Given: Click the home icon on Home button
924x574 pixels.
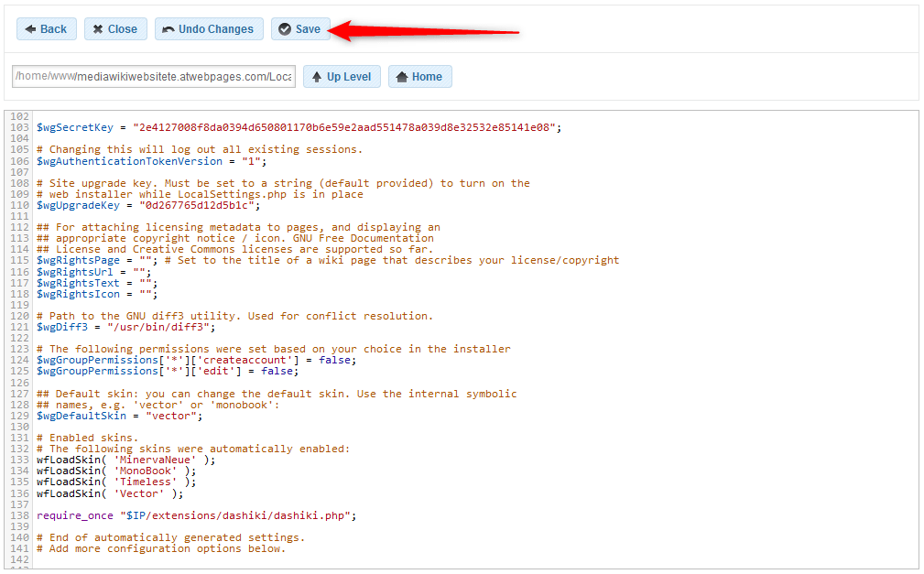Looking at the screenshot, I should pos(400,76).
